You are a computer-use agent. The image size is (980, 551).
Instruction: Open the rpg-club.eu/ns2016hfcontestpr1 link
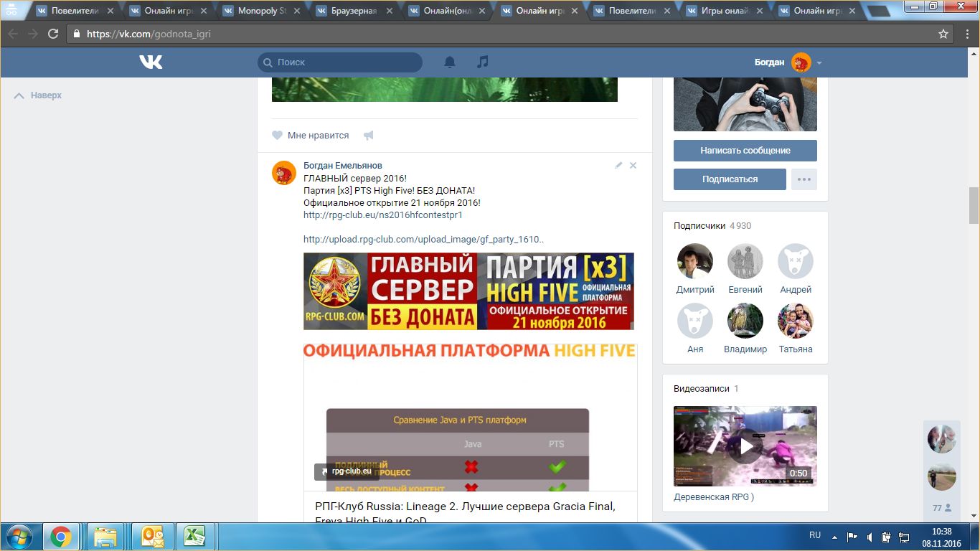coord(382,215)
